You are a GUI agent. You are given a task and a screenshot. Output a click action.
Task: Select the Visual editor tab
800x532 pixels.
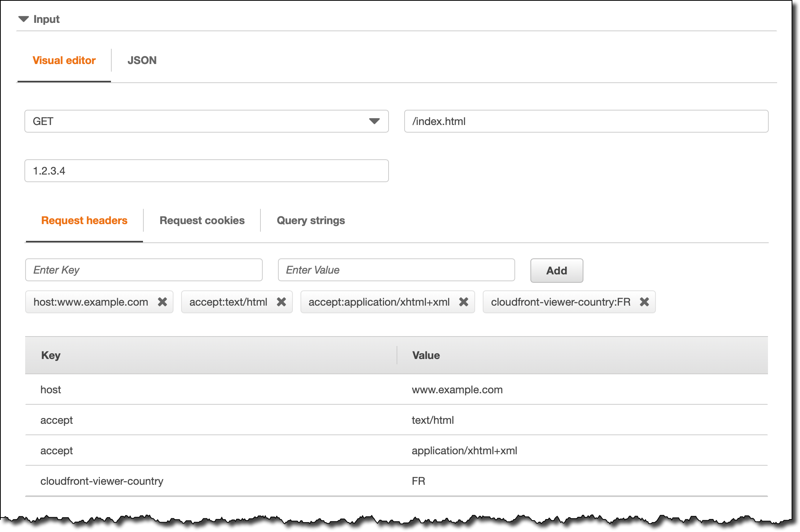(64, 60)
